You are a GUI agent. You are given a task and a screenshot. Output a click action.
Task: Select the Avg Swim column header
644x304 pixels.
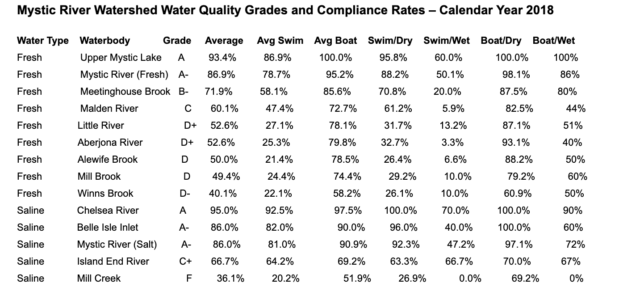click(x=280, y=41)
